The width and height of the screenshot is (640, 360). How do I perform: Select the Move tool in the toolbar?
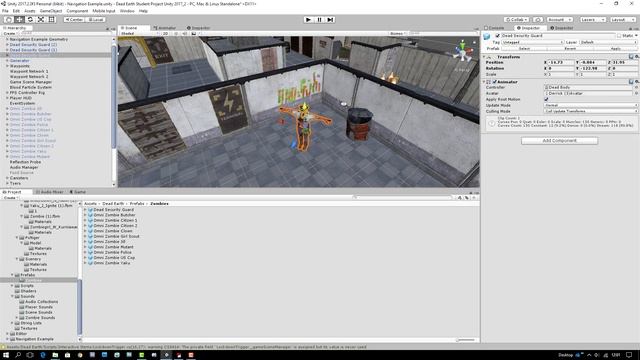(19, 20)
